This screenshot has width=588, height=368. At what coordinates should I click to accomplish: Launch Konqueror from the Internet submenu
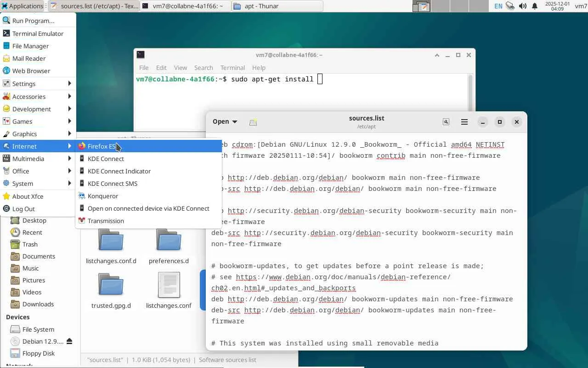pos(148,196)
